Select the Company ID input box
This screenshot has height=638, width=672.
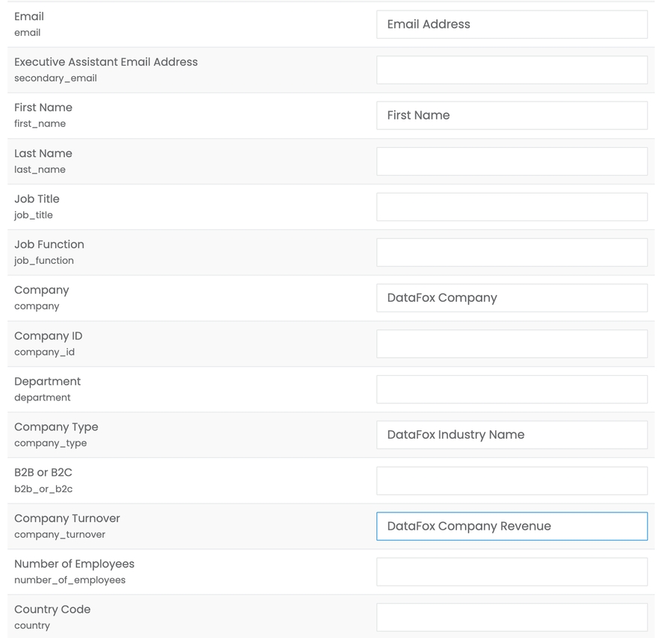pyautogui.click(x=511, y=344)
